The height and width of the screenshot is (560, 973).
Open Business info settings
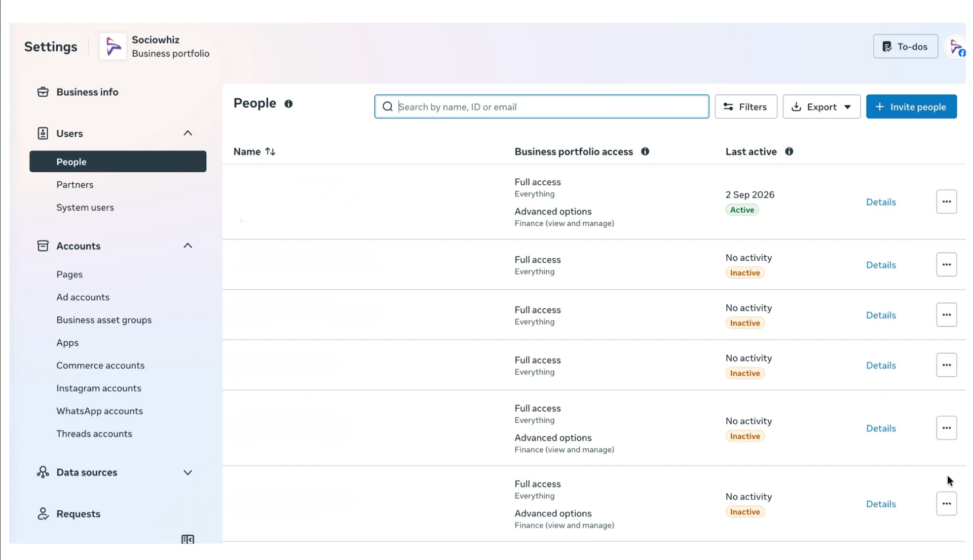click(x=87, y=92)
